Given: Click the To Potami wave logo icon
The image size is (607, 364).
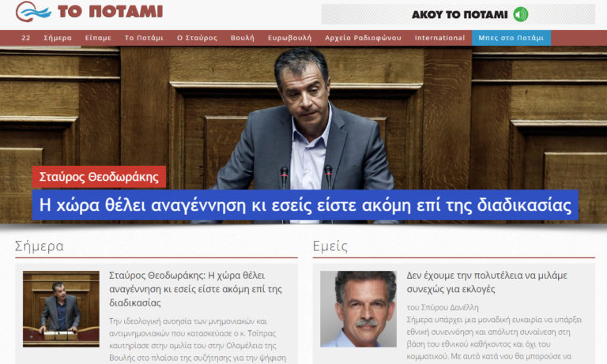Looking at the screenshot, I should click(33, 12).
